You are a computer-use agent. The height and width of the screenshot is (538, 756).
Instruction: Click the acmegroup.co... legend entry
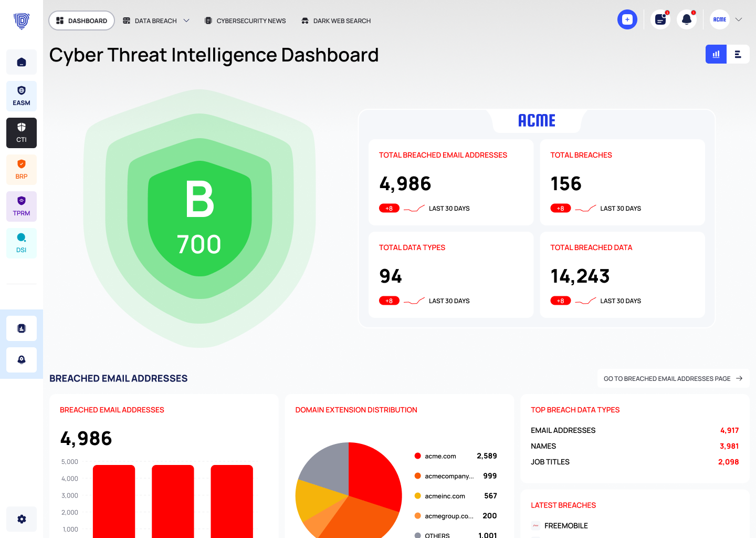[x=455, y=516]
